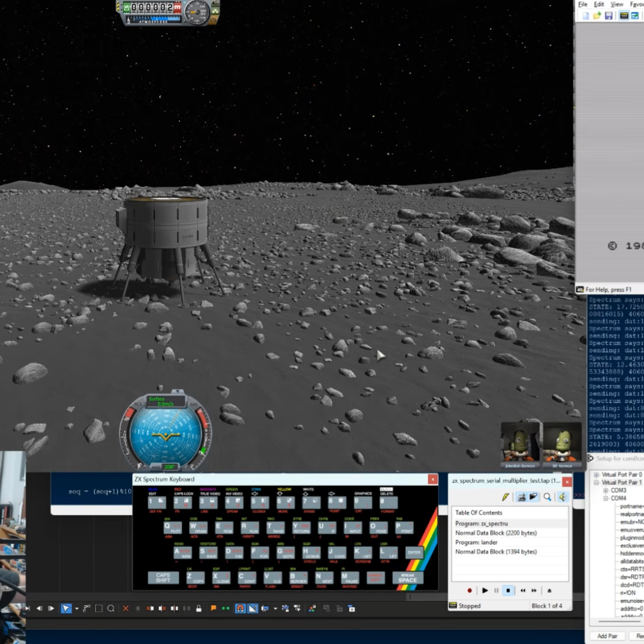Select 'Normal Data Block (1394 bytes)' entry
Image resolution: width=644 pixels, height=644 pixels.
pos(510,552)
